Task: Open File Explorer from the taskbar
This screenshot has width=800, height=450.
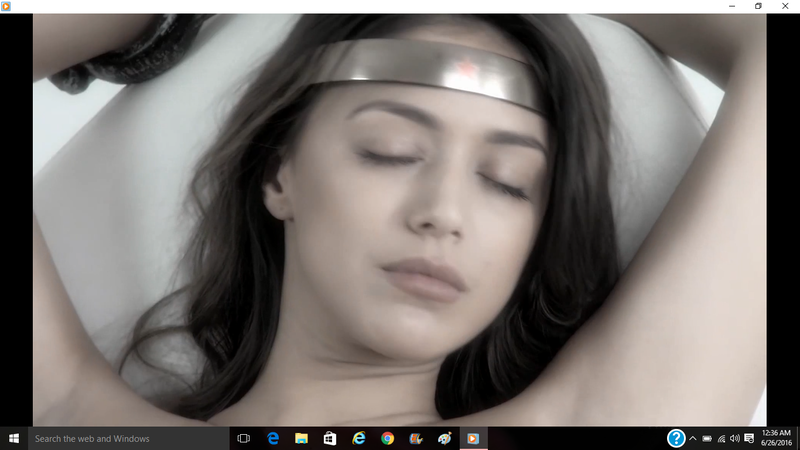Action: (x=302, y=438)
